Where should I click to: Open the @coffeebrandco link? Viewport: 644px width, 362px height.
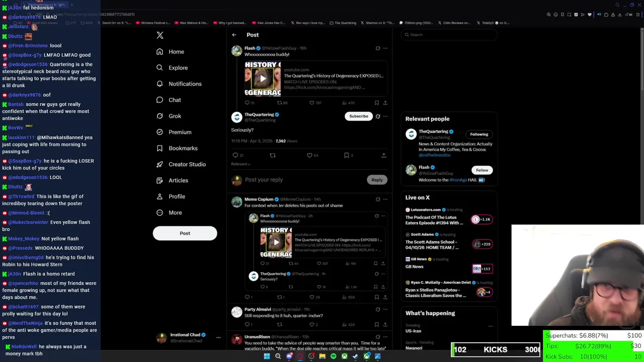[435, 155]
